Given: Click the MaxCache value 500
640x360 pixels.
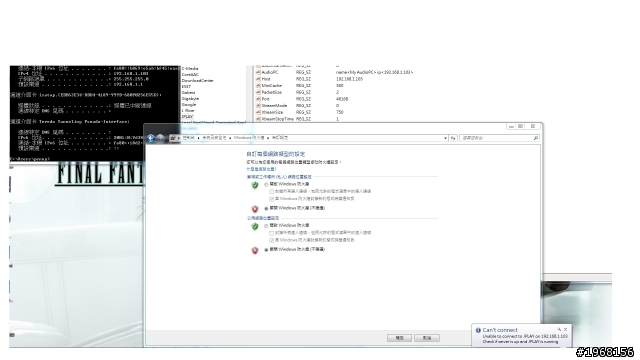Looking at the screenshot, I should [x=340, y=86].
